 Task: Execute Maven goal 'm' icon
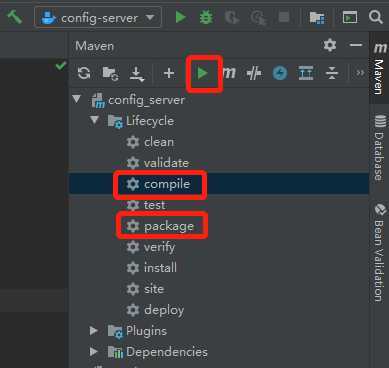[x=229, y=73]
